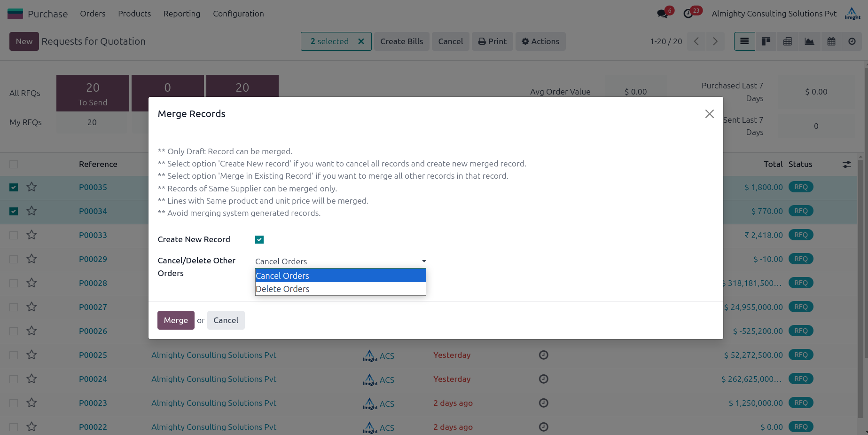Open the Configuration menu

[x=238, y=14]
